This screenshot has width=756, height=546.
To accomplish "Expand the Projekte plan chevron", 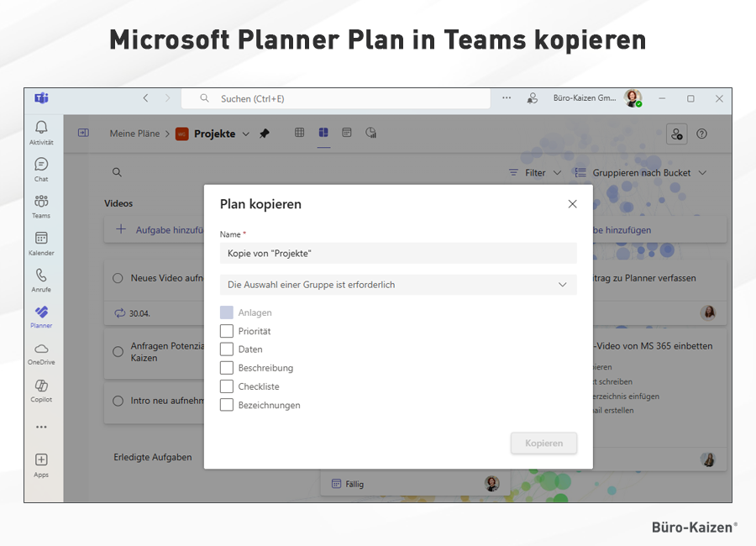I will 246,134.
